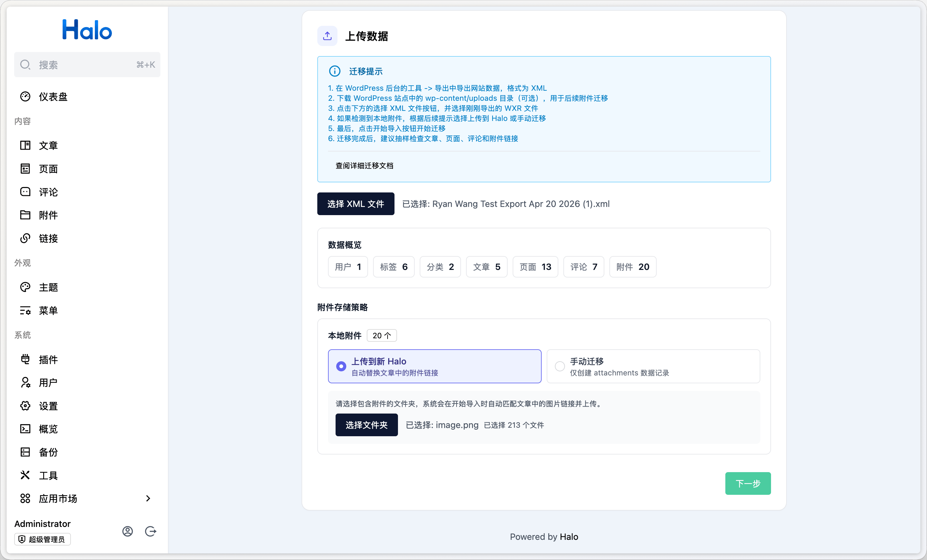927x560 pixels.
Task: Click the upload icon beside 上传数据
Action: 327,36
